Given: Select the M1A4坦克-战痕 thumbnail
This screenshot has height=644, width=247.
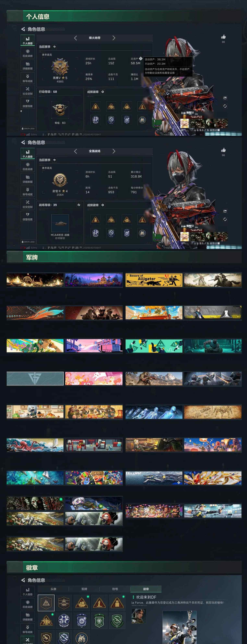Looking at the screenshot, I should click(x=60, y=223).
